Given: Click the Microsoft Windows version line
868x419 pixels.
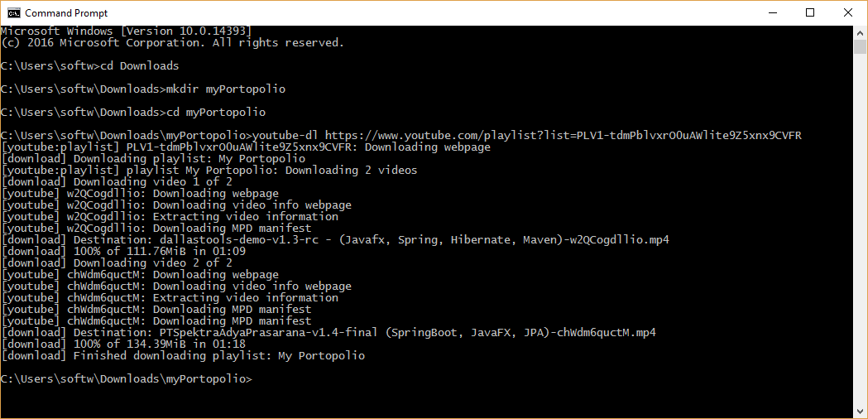Looking at the screenshot, I should click(127, 31).
